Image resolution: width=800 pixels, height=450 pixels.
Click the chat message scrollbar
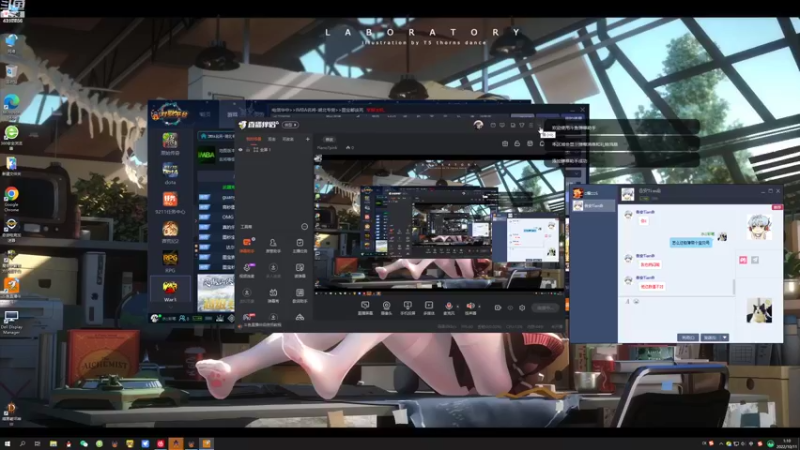coord(734,287)
